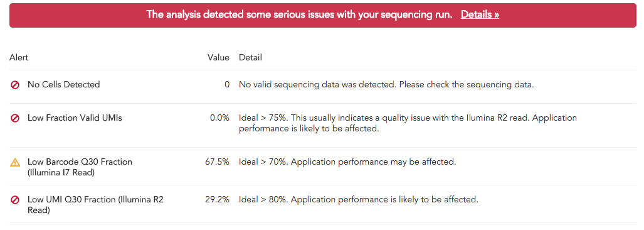Screen dimensions: 644x230
Task: Click the Low Fraction Valid UMIs error icon
Action: click(15, 119)
